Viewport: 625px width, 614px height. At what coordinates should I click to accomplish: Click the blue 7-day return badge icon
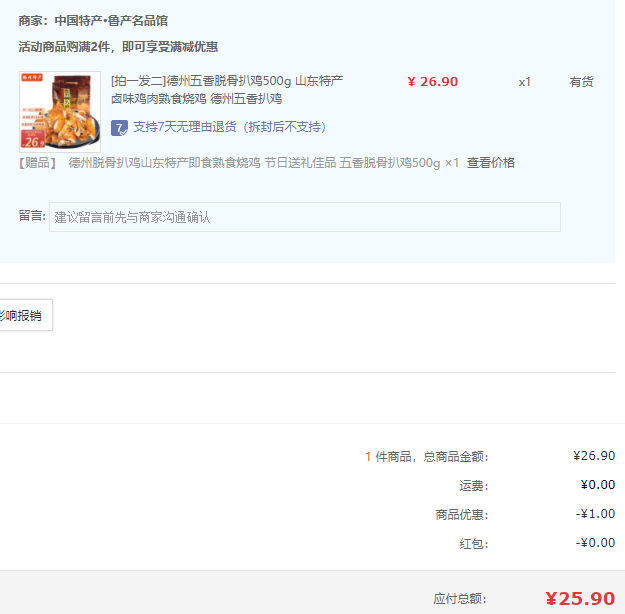coord(119,128)
